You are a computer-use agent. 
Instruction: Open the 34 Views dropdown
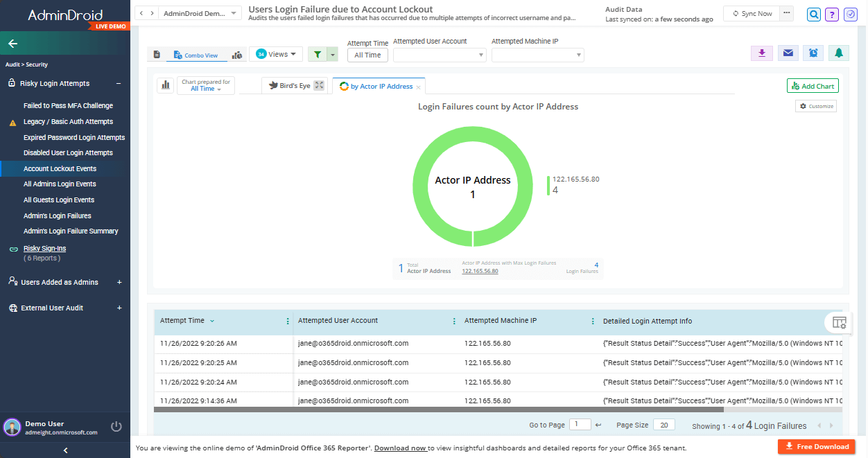[276, 54]
